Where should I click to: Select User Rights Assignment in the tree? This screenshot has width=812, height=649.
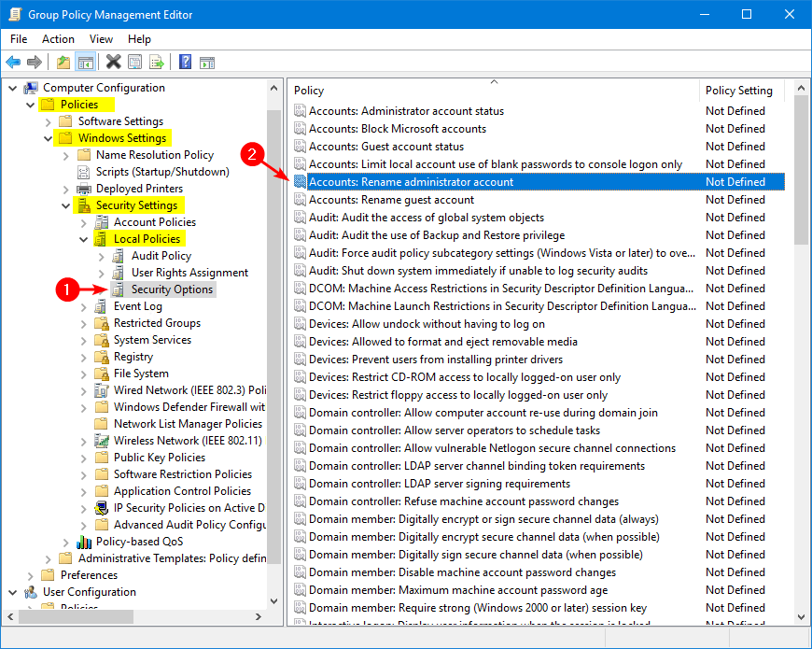pyautogui.click(x=189, y=273)
